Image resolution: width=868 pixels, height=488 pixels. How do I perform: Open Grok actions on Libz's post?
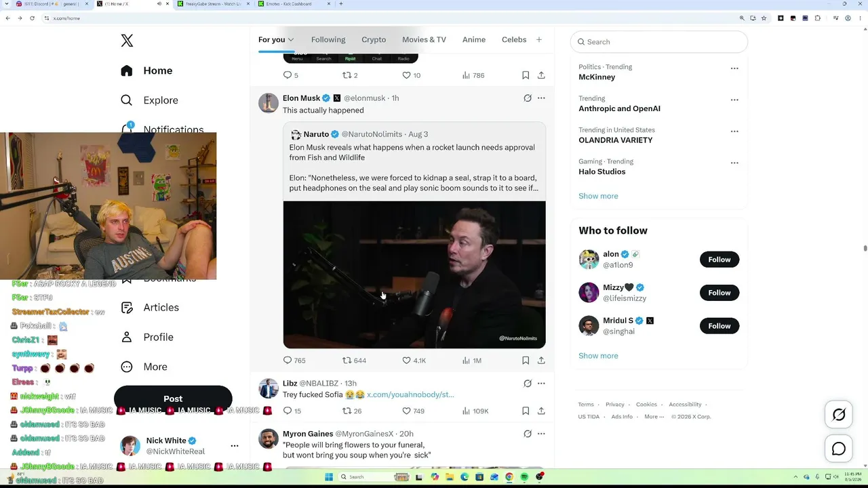[528, 384]
